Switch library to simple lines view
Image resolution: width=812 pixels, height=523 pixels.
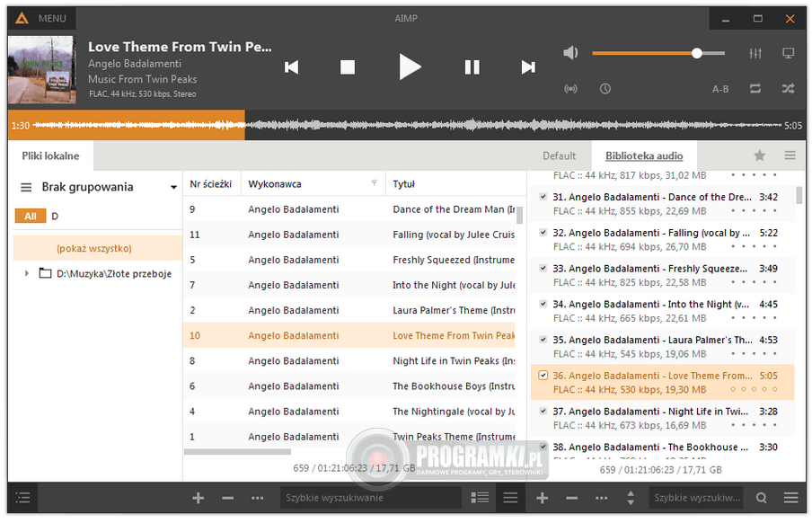click(510, 498)
